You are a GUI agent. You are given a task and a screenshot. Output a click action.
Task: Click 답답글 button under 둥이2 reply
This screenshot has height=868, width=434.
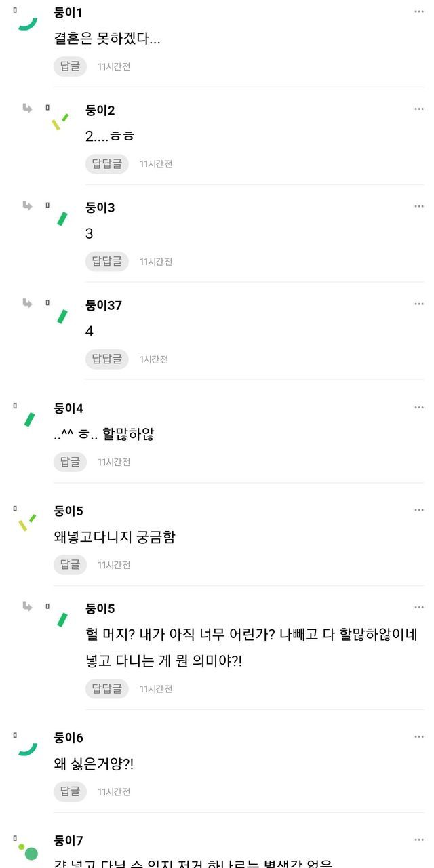tap(106, 164)
